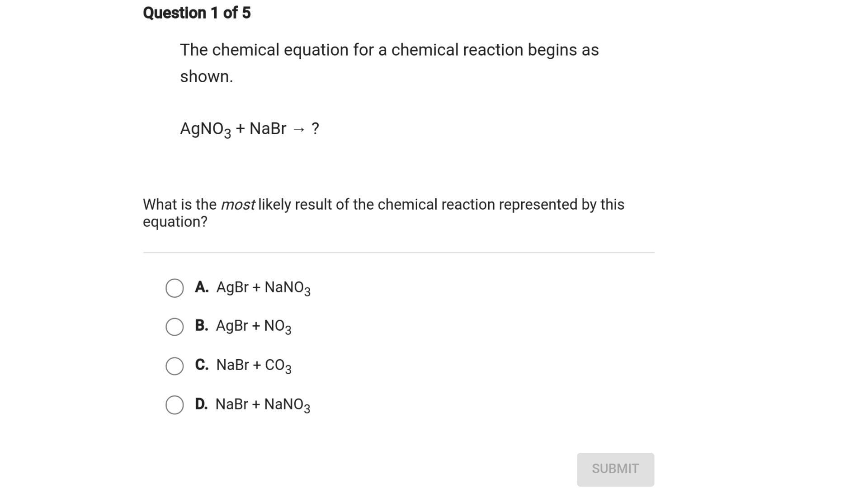
Task: Click the answer text NaBr + NaNO3
Action: [263, 404]
